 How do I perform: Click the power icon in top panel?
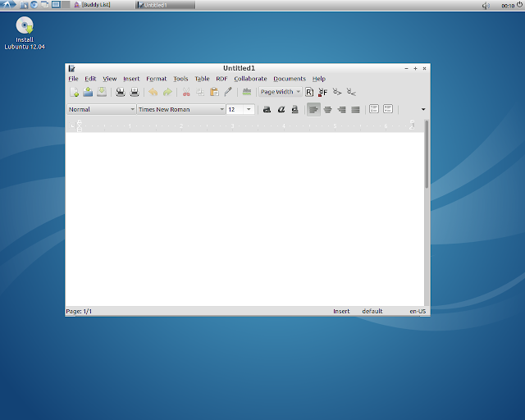pos(519,5)
